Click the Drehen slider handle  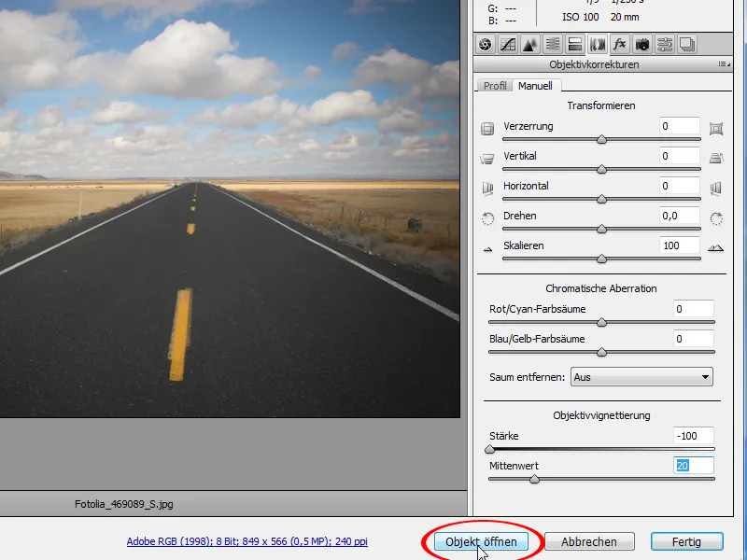tap(601, 229)
